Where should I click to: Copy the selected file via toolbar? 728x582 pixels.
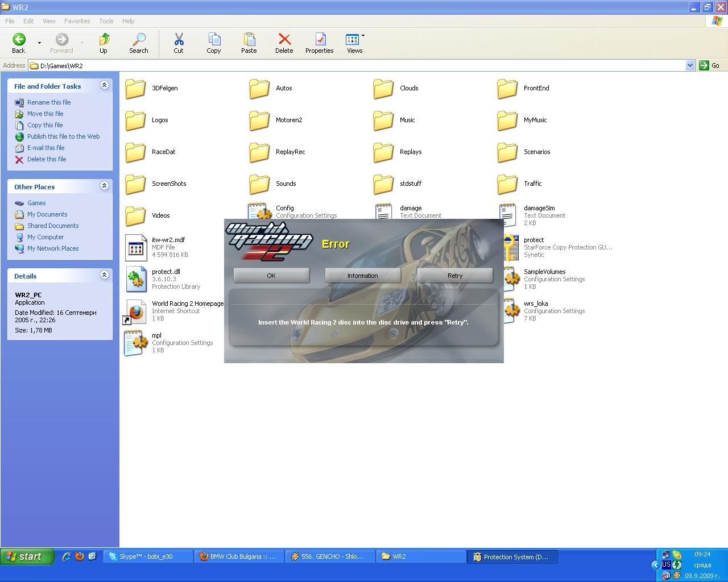click(x=214, y=43)
